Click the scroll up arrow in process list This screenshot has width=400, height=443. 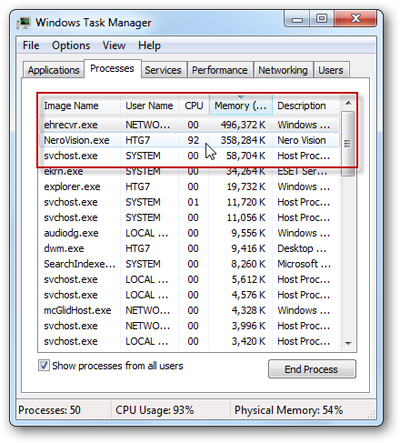tap(348, 103)
